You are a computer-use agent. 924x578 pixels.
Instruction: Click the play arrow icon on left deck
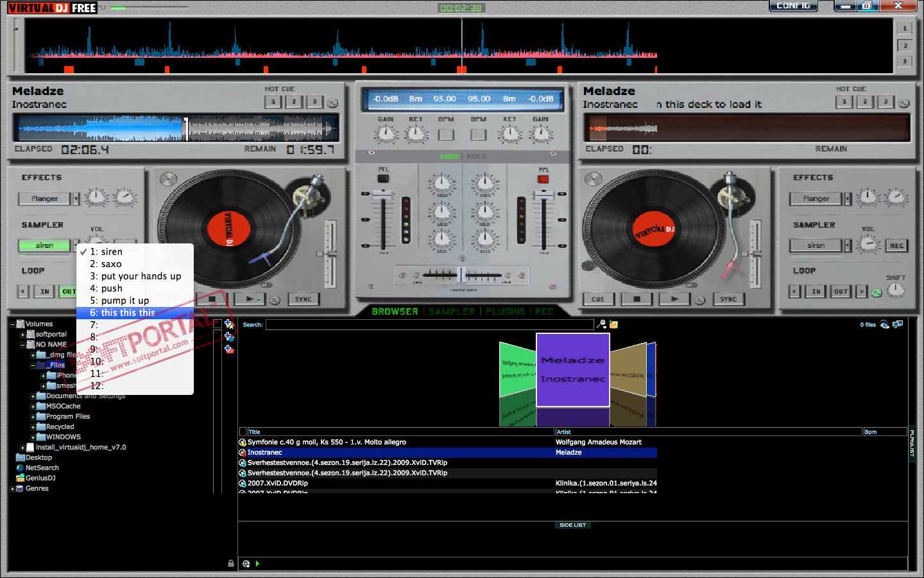click(x=248, y=299)
